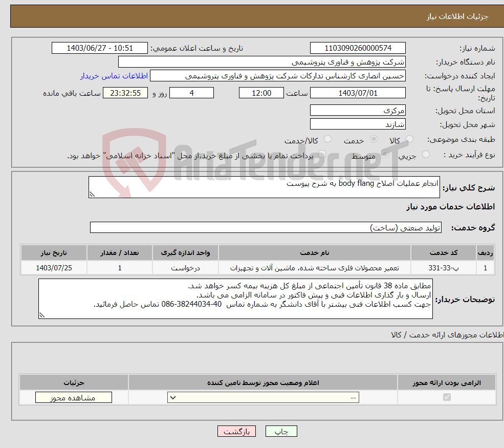Toggle the Islamic treasury payment checkbox
The image size is (504, 448).
click(322, 155)
